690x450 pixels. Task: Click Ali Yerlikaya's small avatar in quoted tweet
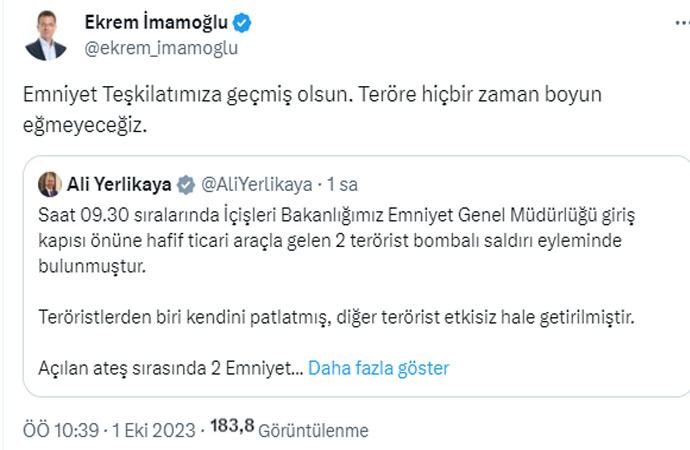(x=50, y=184)
